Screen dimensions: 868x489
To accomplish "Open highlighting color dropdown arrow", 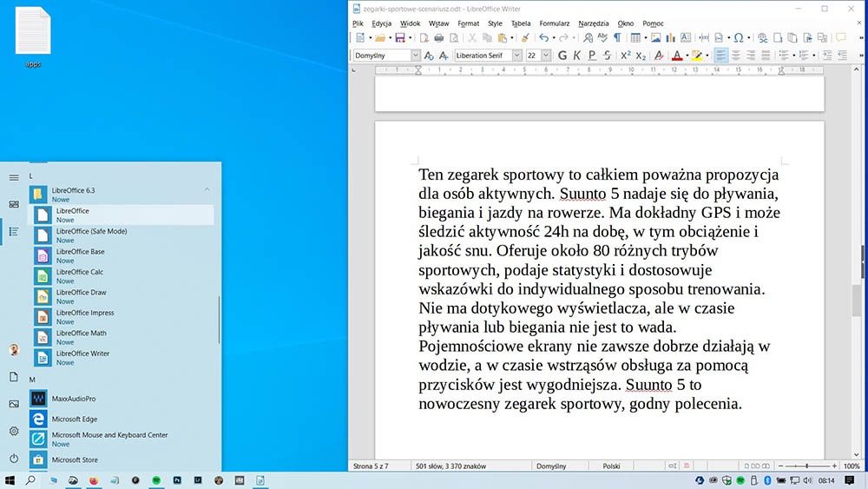I will (707, 56).
